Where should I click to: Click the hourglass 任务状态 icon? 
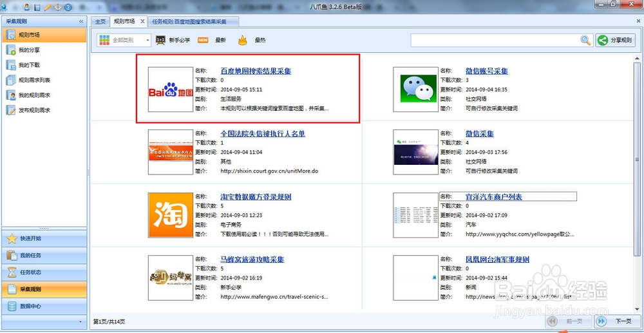click(x=12, y=272)
